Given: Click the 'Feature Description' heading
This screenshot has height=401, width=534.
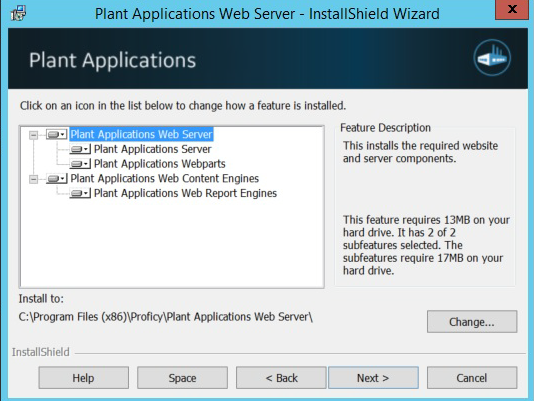Looking at the screenshot, I should (x=385, y=128).
